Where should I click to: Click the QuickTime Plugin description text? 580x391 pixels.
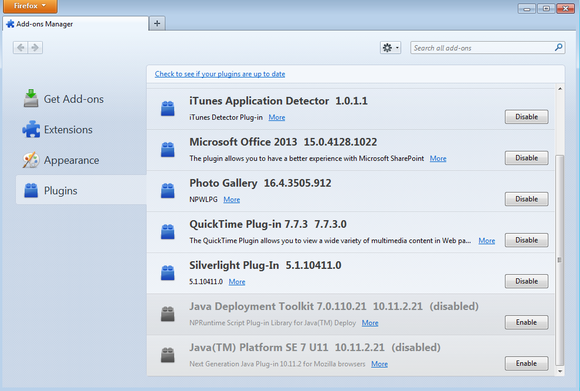click(330, 240)
